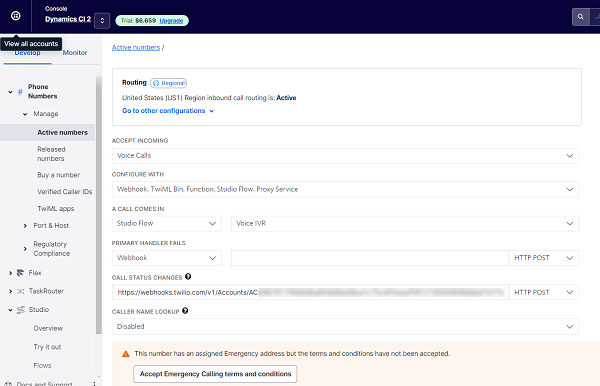Expand the Regulatory Compliance chevron
The image size is (600, 386).
click(25, 249)
